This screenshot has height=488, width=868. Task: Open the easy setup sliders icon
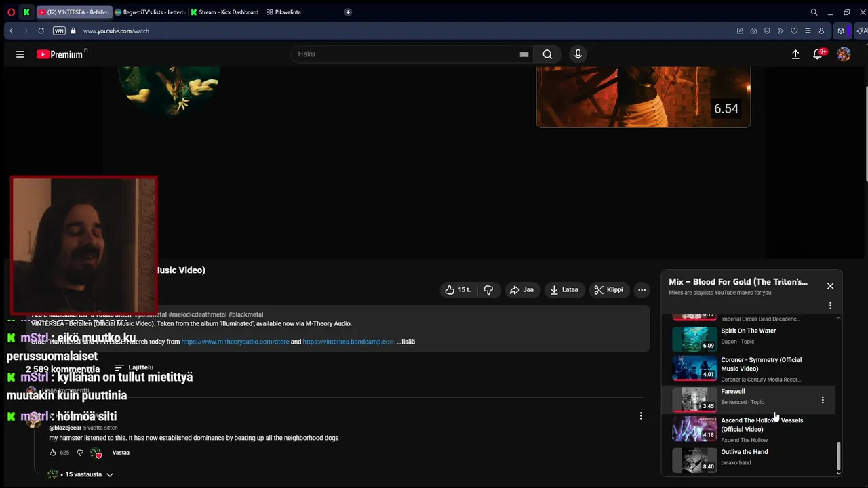808,30
